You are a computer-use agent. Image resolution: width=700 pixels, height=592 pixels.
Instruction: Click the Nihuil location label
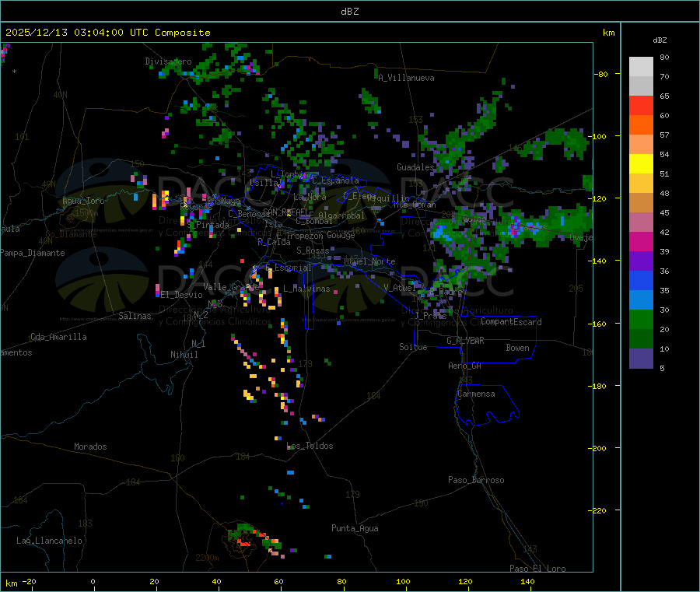coord(184,355)
